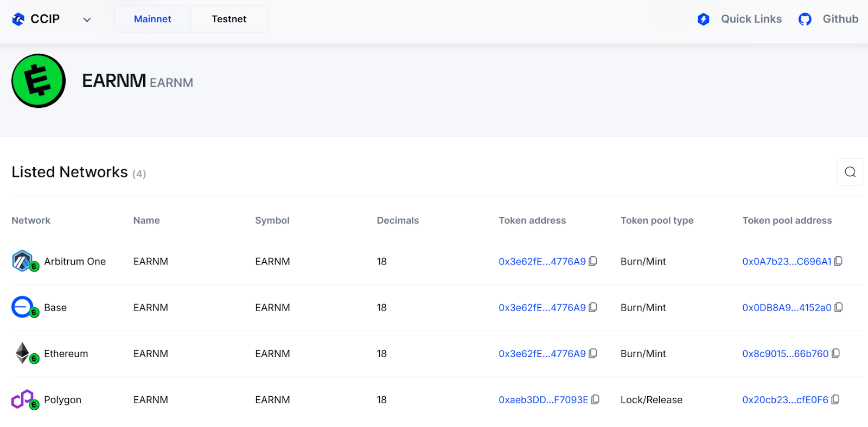Open Polygon token address 0xaeb3DD...F7093E
The height and width of the screenshot is (427, 868).
pos(543,400)
